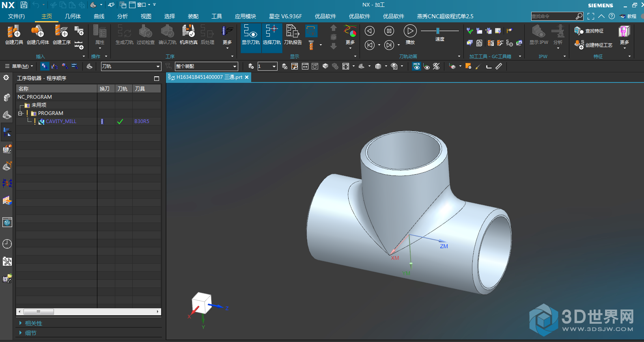
Task: Open the layer number 1 dropdown
Action: tap(267, 66)
